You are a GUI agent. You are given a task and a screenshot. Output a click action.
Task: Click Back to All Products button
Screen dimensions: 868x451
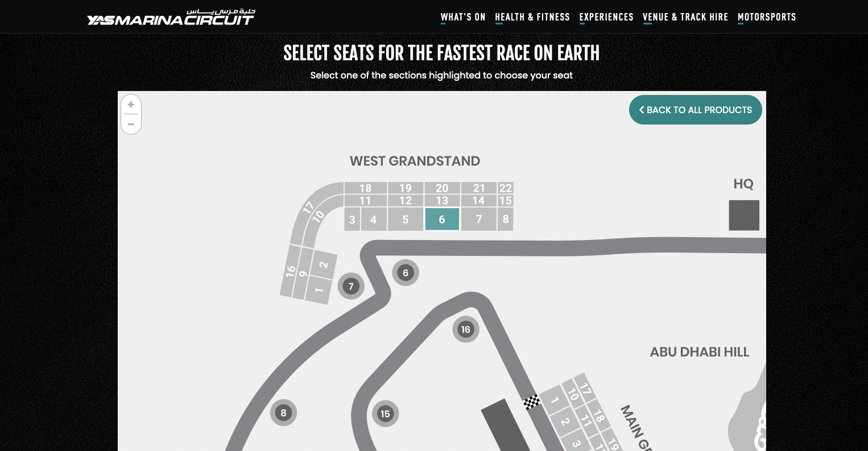pos(695,110)
